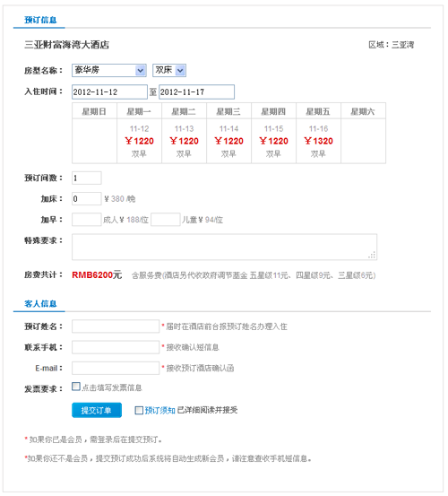The image size is (448, 496).
Task: Click the adult breakfast quantity field
Action: coord(87,220)
